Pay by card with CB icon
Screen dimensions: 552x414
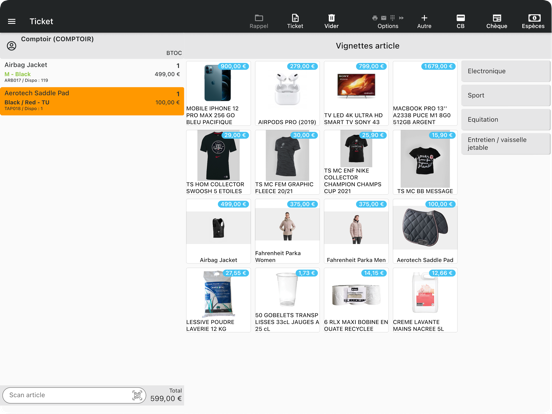460,21
